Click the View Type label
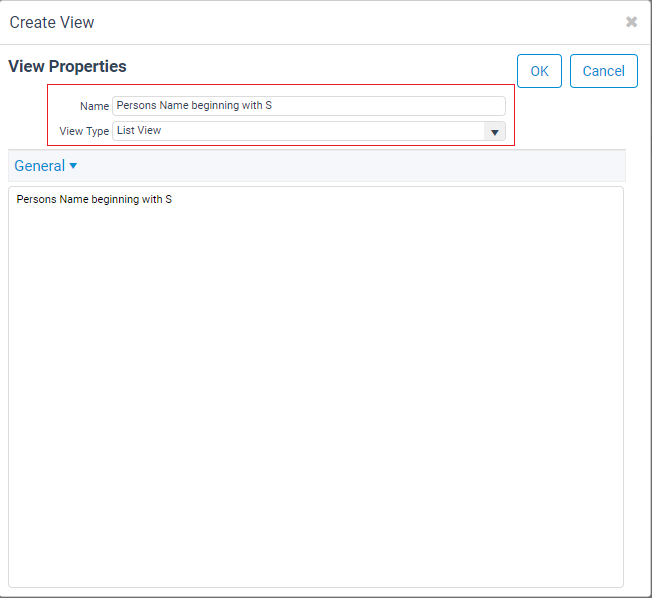Screen dimensions: 652x598 pyautogui.click(x=84, y=131)
